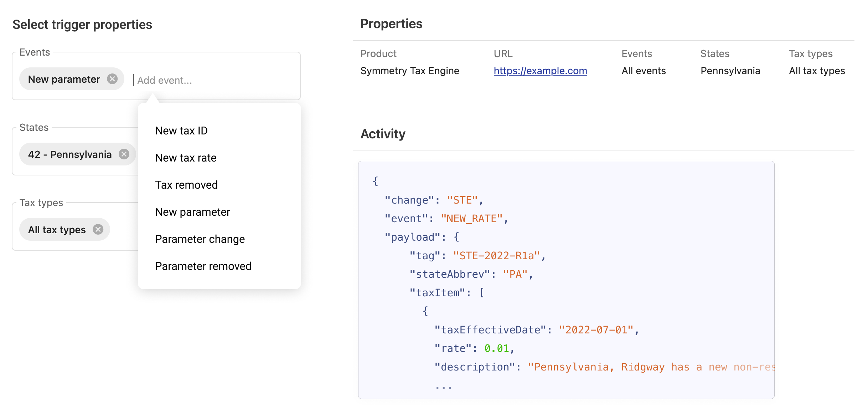
Task: Click the 42 - Pennsylvania chip label
Action: tap(70, 154)
